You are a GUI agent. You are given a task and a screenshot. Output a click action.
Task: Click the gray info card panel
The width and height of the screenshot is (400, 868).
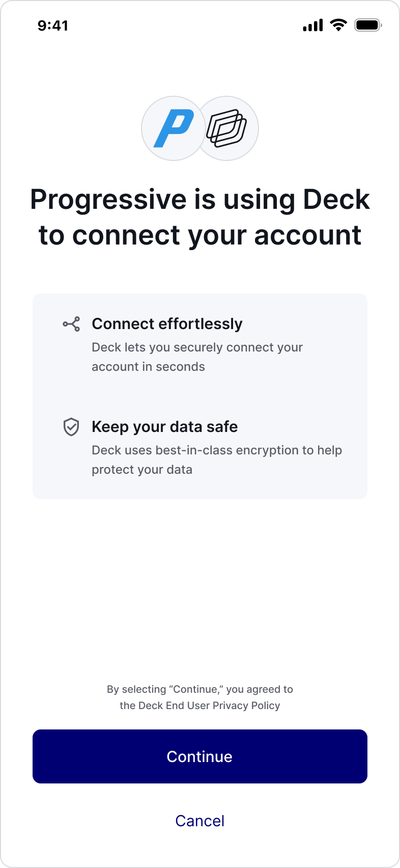(x=199, y=395)
